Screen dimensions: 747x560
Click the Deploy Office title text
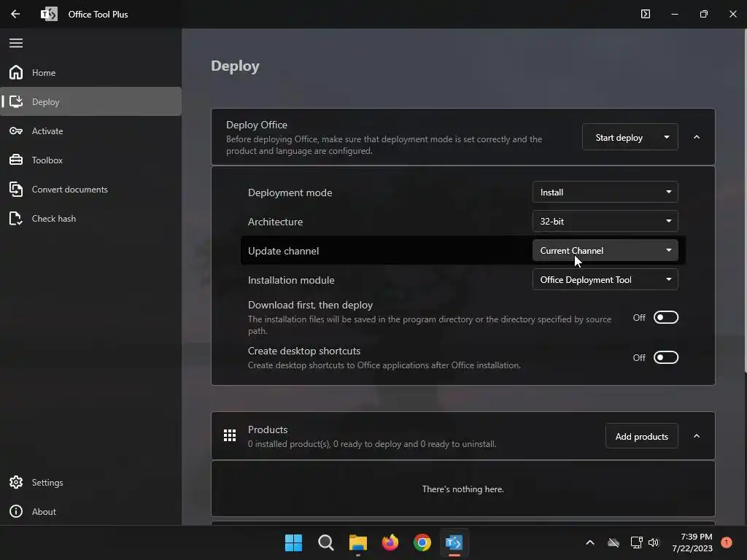pos(256,125)
